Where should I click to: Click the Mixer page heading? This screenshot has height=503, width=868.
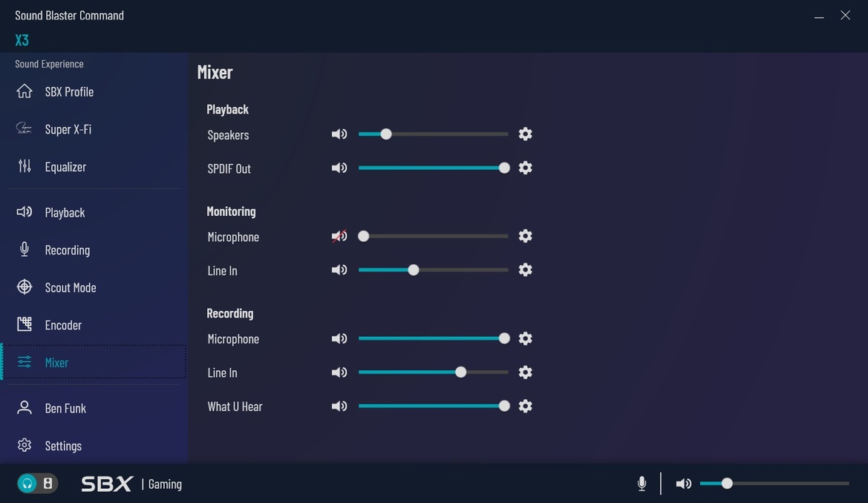coord(215,73)
